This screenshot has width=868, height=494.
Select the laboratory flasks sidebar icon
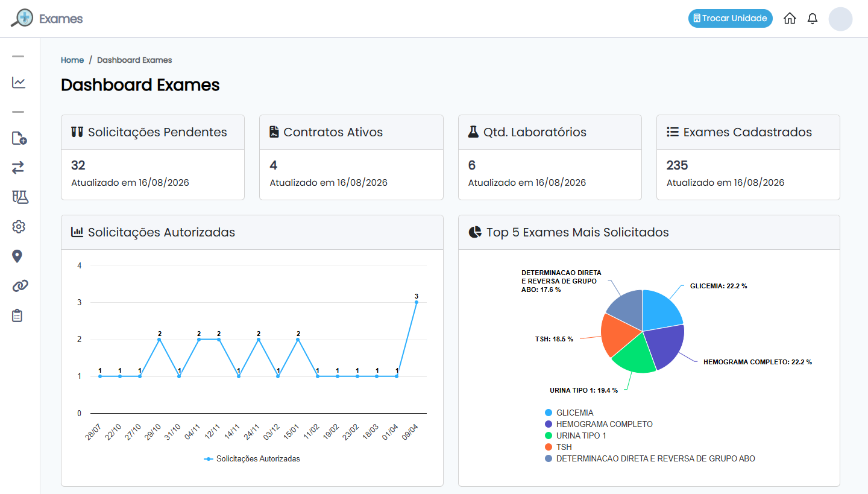(x=20, y=197)
